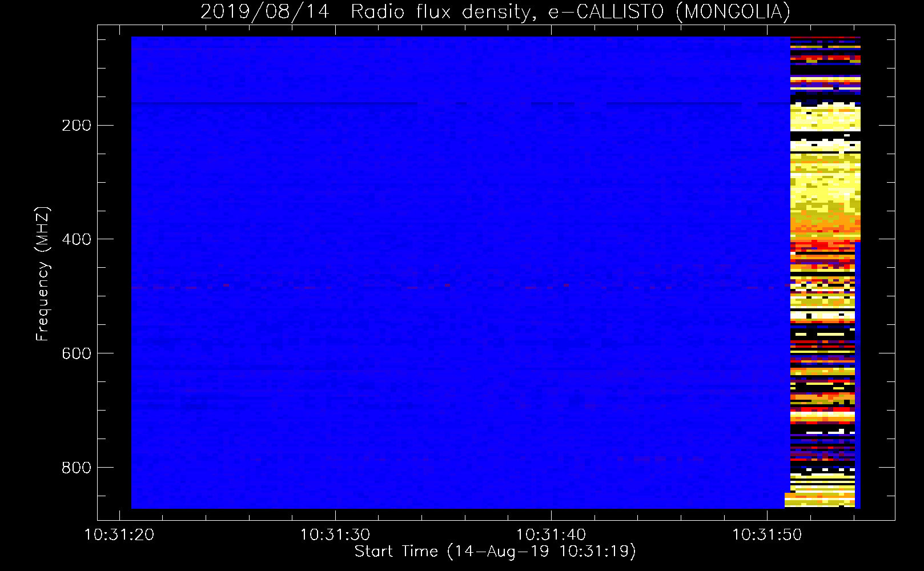Select the 'Start Time (14-Aug-19 10:31:19)' axis label
This screenshot has width=924, height=571.
495,552
